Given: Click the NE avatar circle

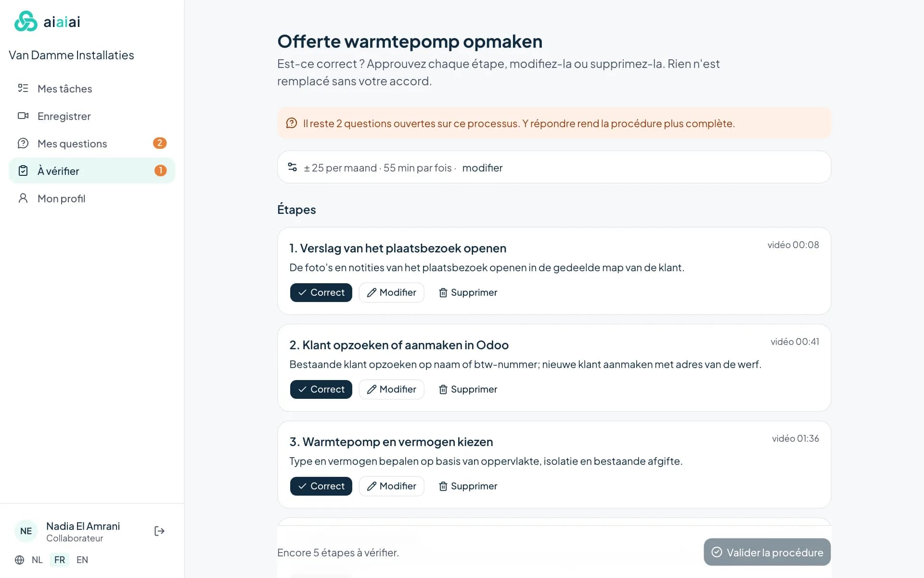Looking at the screenshot, I should coord(26,531).
